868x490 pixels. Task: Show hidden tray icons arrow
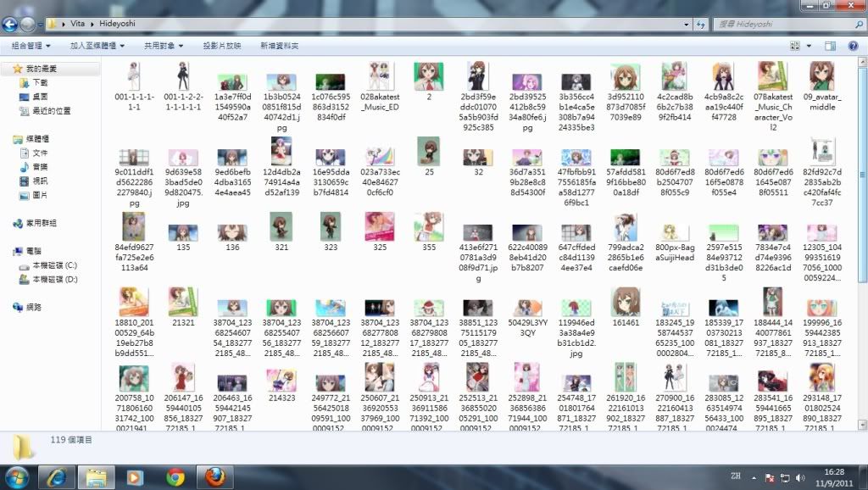pos(754,477)
